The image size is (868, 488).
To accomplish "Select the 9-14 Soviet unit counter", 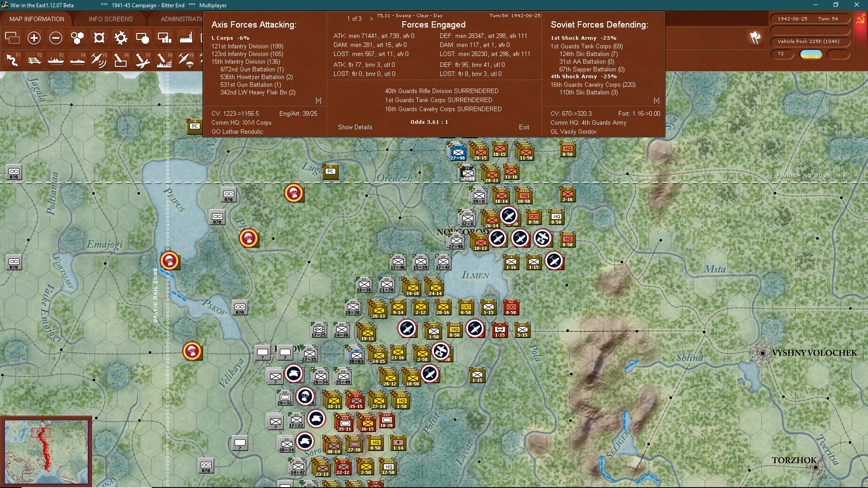I will tap(398, 308).
